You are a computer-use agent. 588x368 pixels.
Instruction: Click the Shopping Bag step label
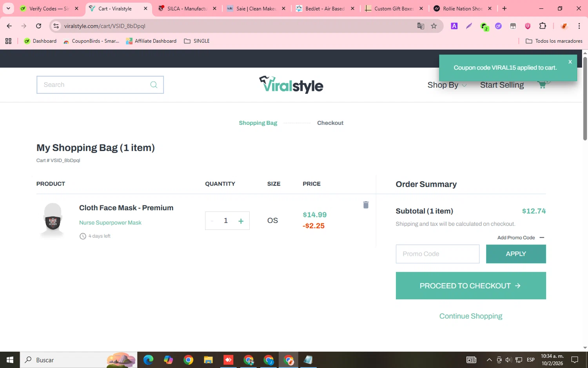[x=258, y=123]
